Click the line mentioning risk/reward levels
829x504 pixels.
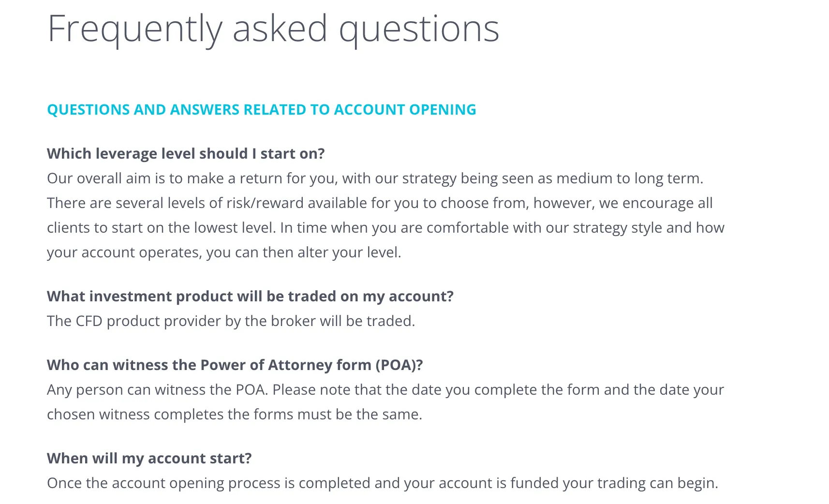(380, 203)
